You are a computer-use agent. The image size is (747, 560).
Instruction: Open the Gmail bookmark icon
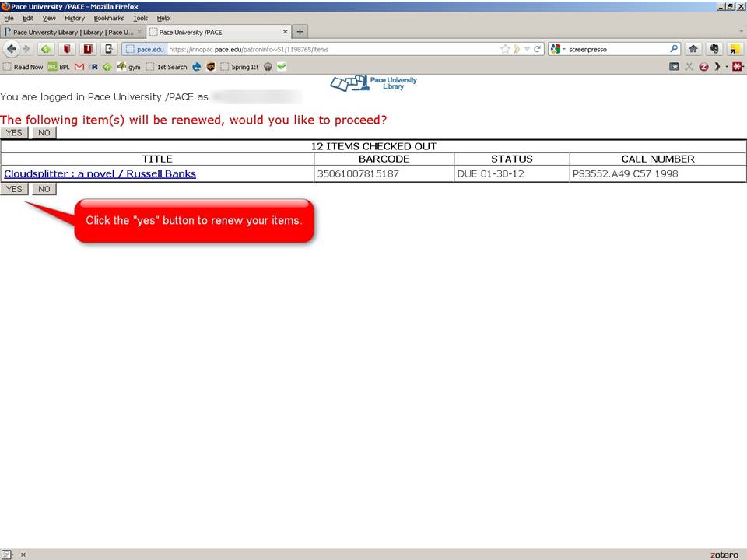[79, 67]
